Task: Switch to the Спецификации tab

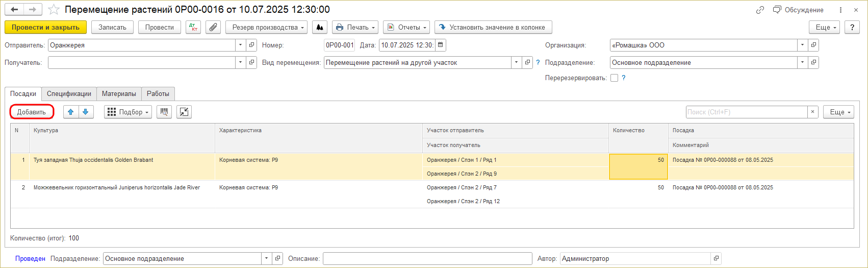Action: 69,94
